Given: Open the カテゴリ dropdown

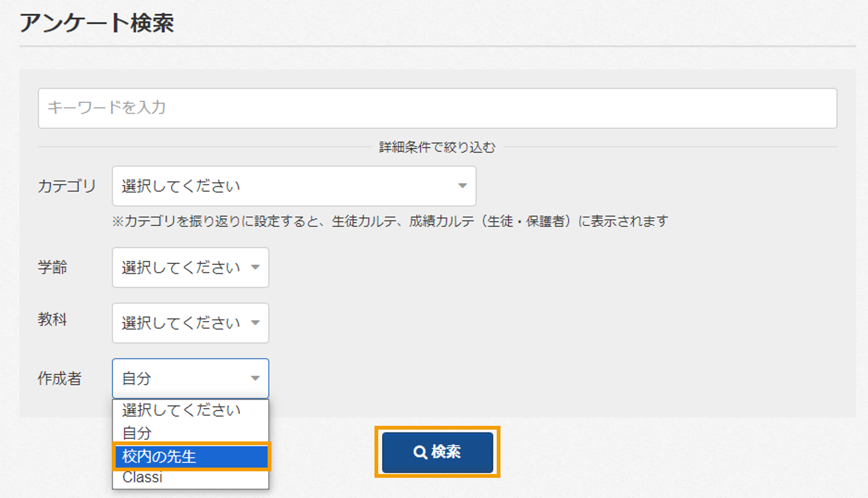Looking at the screenshot, I should tap(294, 186).
